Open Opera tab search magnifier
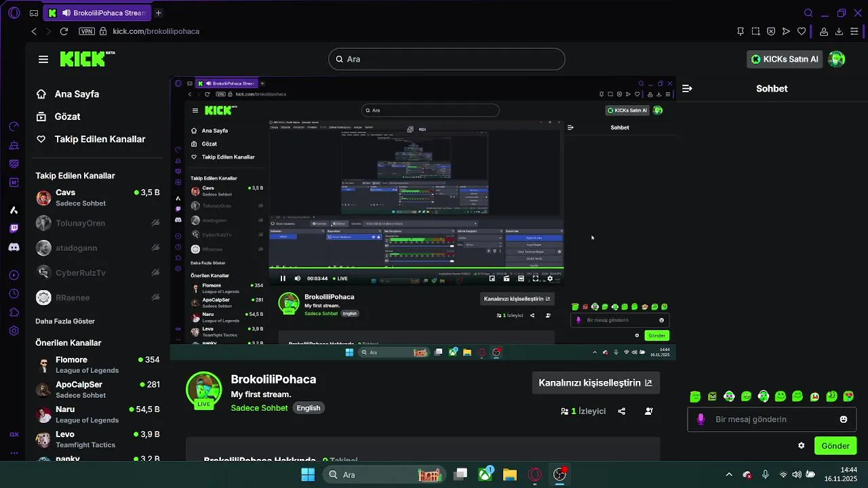This screenshot has width=868, height=488. [808, 13]
